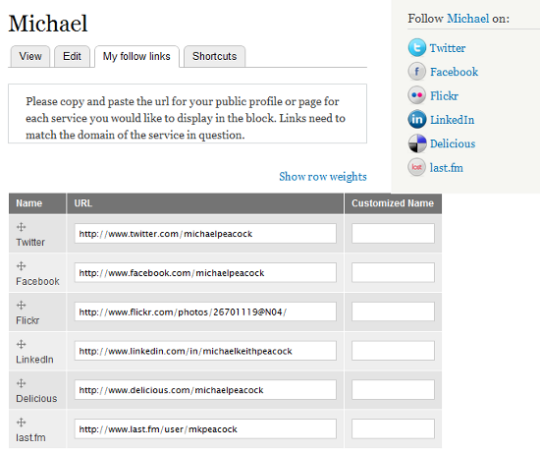Click the Facebook icon in follow block
This screenshot has width=540, height=453.
click(417, 72)
